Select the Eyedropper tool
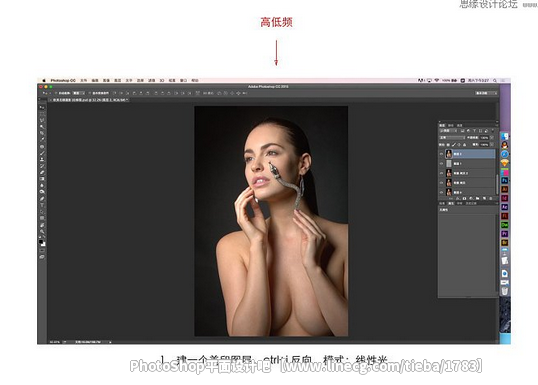 tap(42, 139)
